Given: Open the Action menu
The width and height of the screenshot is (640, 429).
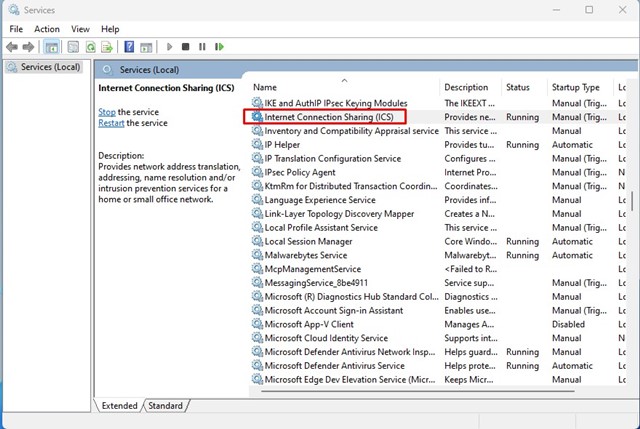Looking at the screenshot, I should pos(47,29).
